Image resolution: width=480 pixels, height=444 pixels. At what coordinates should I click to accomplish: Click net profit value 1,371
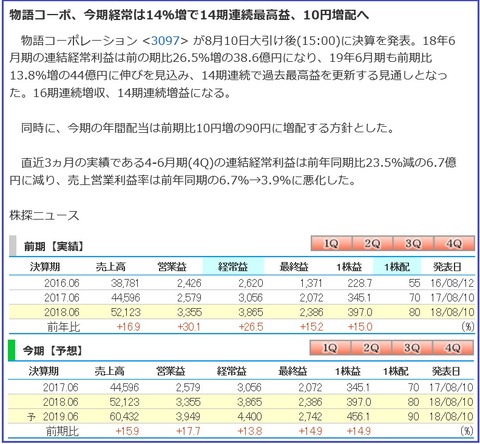coord(311,283)
